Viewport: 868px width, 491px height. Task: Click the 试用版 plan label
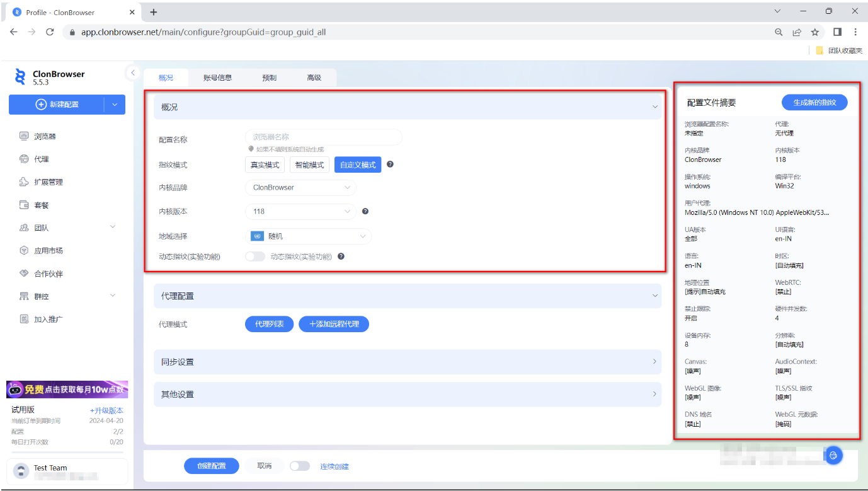coord(23,410)
